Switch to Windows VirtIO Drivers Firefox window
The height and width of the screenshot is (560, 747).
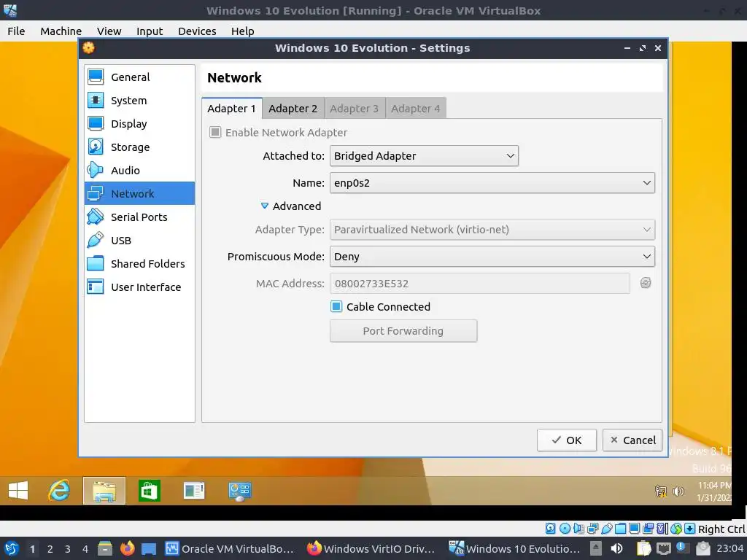click(x=371, y=548)
